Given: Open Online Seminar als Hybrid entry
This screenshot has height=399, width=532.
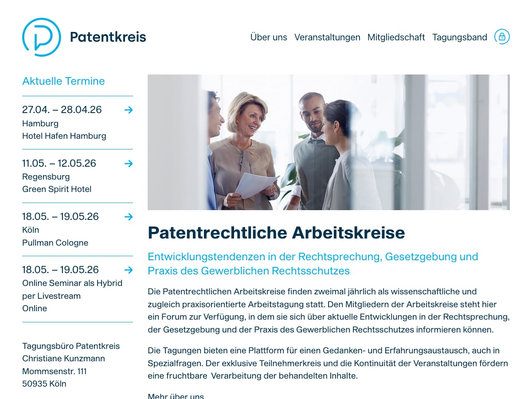Looking at the screenshot, I should (x=72, y=283).
